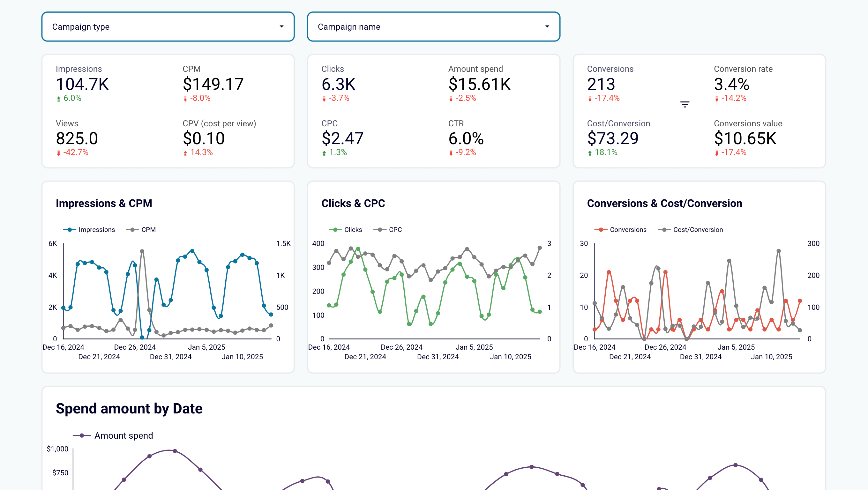Click the red up arrow beside 14.3%
868x490 pixels.
[185, 153]
